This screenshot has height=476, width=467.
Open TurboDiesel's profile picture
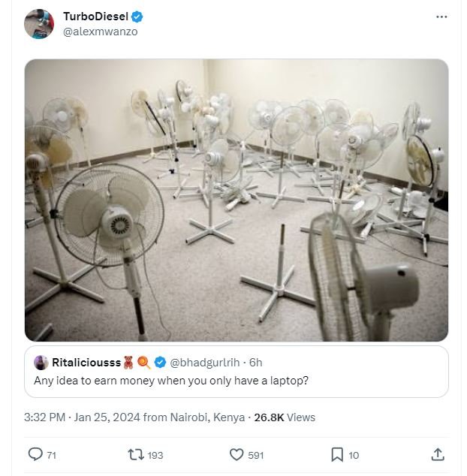tap(39, 24)
